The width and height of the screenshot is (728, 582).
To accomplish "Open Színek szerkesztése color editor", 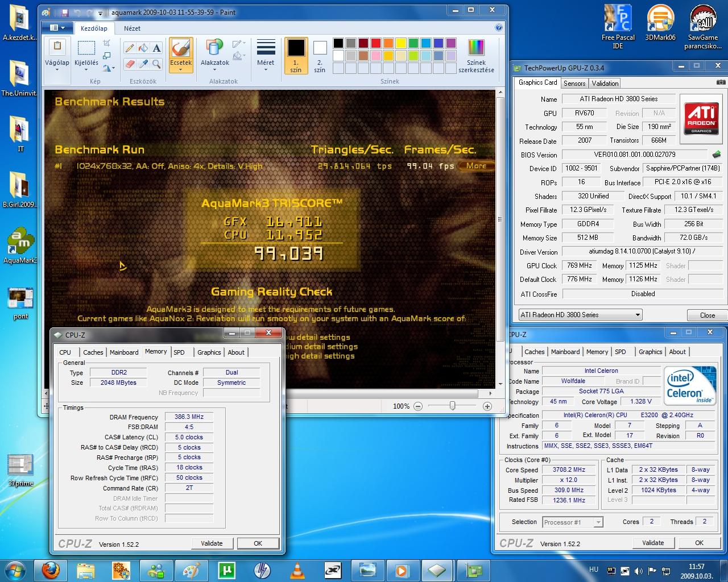I will pos(476,56).
